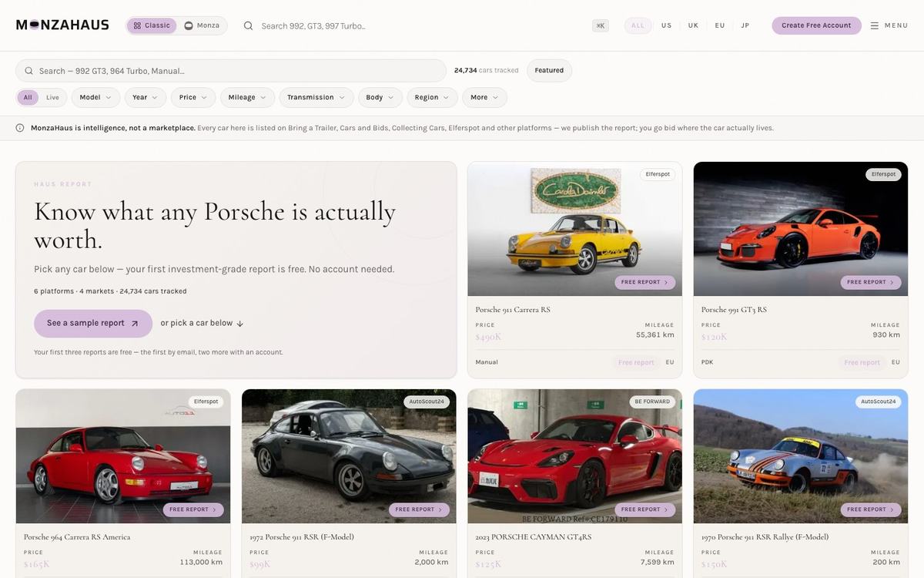Click AutoScout24 badge on 1972 911 RSR
924x578 pixels.
[x=427, y=402]
